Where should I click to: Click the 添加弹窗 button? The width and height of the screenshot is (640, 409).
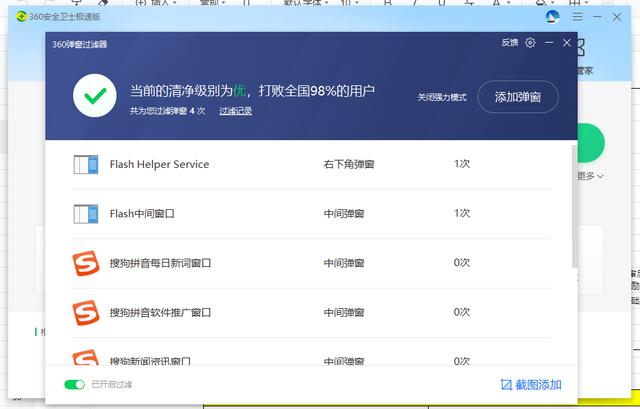point(517,98)
